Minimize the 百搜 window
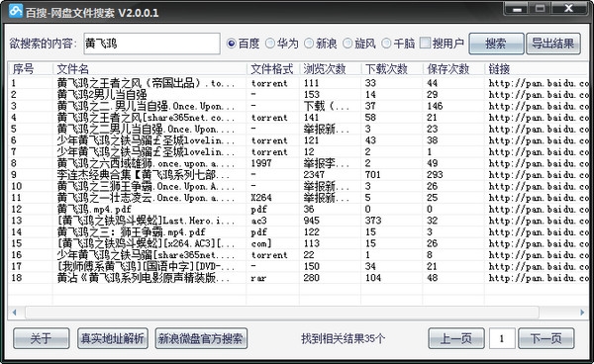The width and height of the screenshot is (594, 364). [x=517, y=8]
